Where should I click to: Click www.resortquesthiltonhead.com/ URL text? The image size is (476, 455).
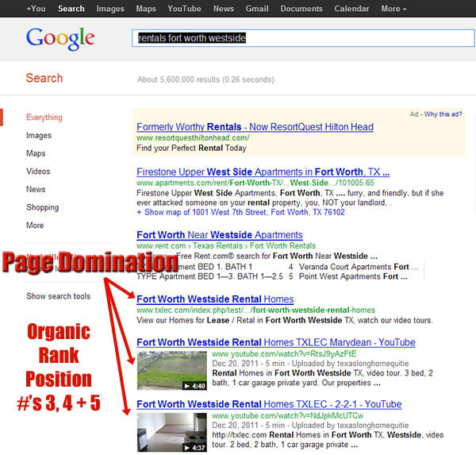click(193, 138)
